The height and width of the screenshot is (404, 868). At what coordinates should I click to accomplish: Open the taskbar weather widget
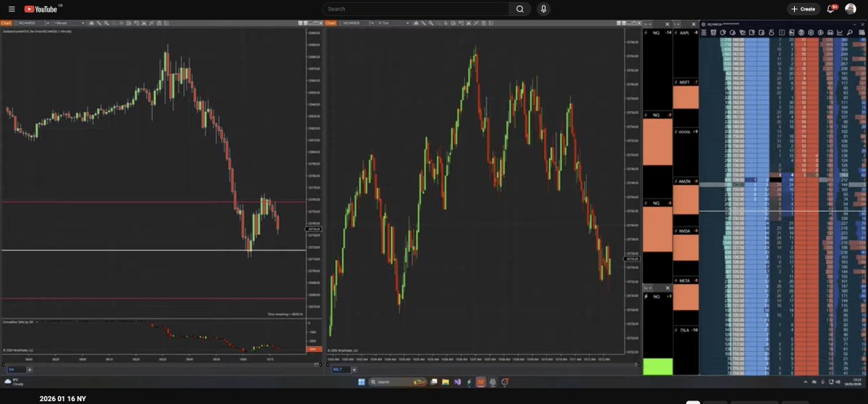(x=13, y=382)
